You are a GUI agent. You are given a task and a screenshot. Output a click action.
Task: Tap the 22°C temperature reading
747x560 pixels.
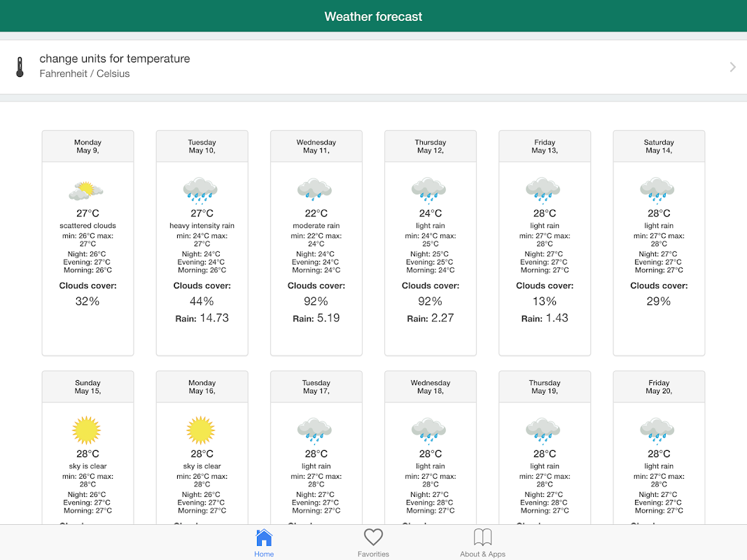click(316, 213)
